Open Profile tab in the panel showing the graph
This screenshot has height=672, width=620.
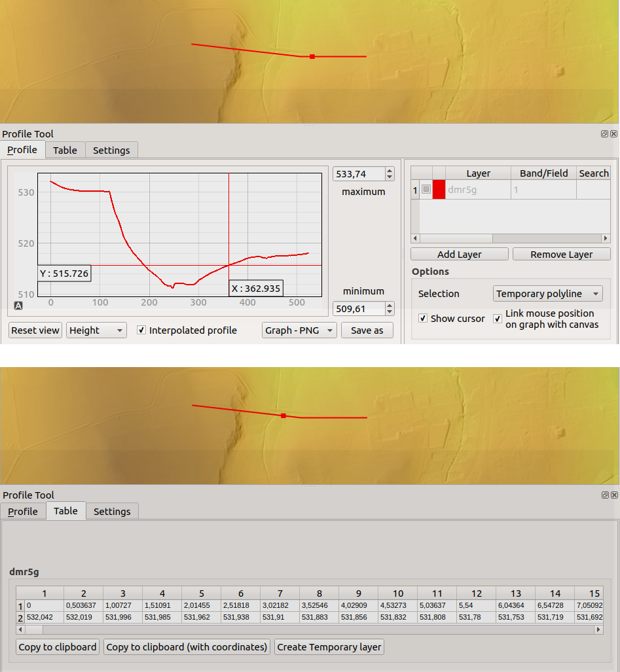point(22,150)
